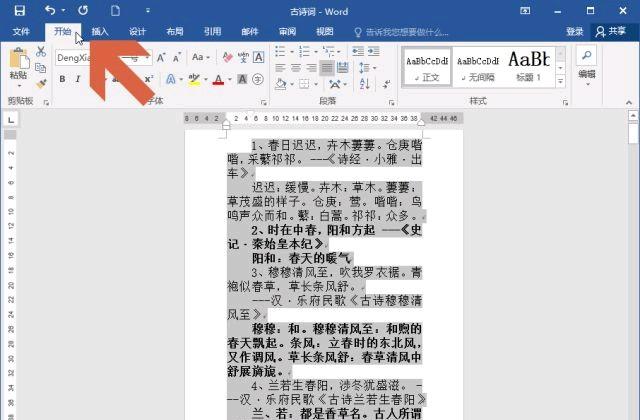Expand the styles gallery more button
640x420 pixels.
pos(561,82)
